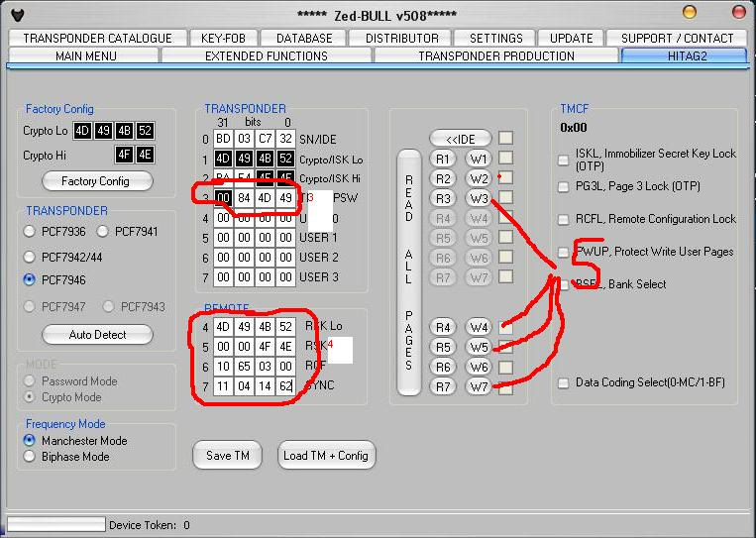756x538 pixels.
Task: Toggle RCFL Remote Configuration Lock
Action: coord(563,219)
